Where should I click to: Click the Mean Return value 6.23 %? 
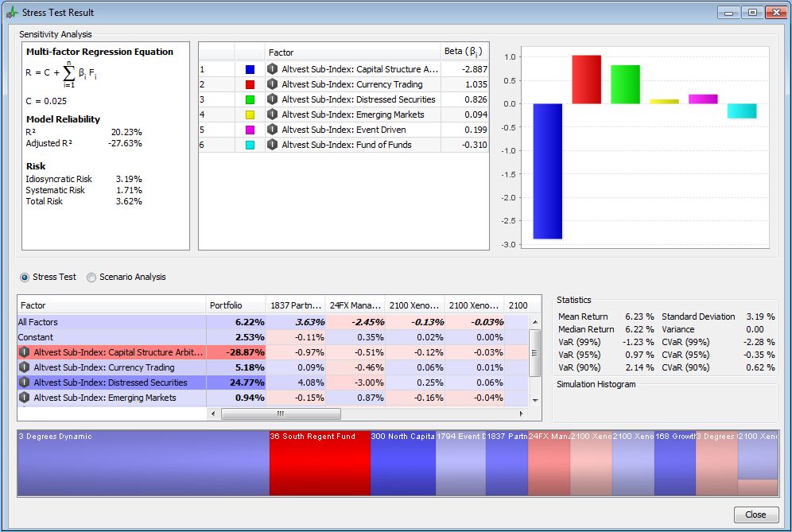tap(639, 316)
